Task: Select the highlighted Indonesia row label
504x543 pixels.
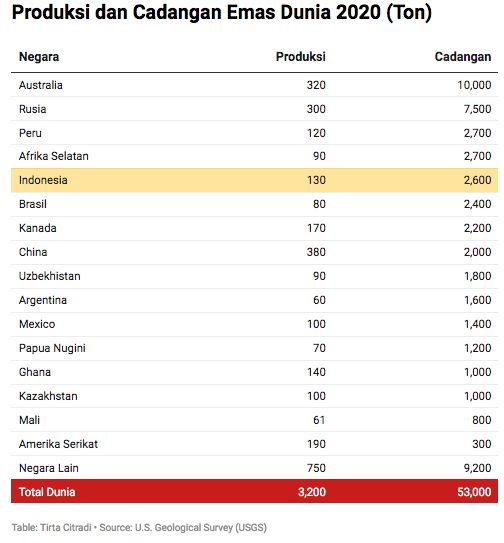Action: [43, 180]
